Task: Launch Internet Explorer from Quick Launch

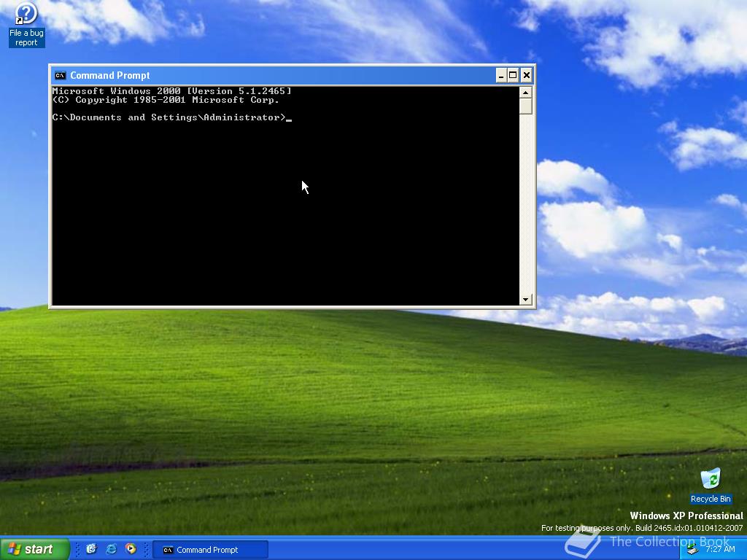Action: 112,549
